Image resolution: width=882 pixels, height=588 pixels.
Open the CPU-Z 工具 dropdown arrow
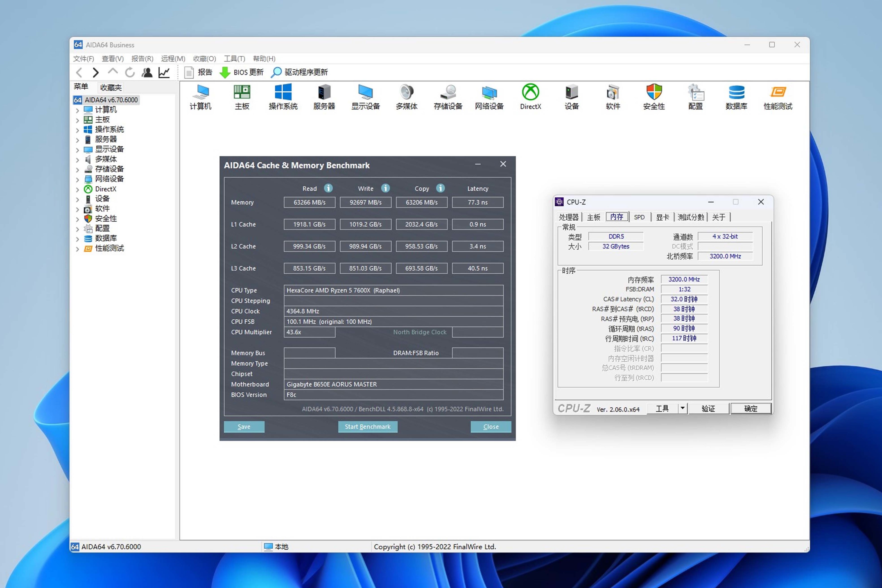click(683, 408)
